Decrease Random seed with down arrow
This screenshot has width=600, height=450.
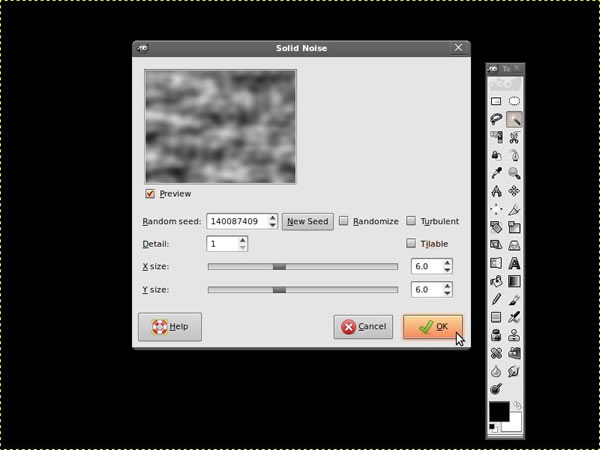click(272, 225)
